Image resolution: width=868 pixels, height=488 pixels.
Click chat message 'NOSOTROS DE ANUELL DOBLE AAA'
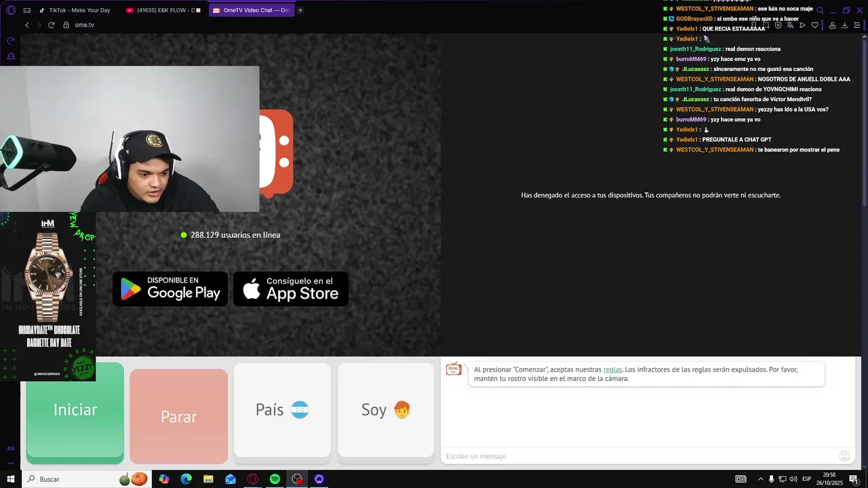[804, 79]
